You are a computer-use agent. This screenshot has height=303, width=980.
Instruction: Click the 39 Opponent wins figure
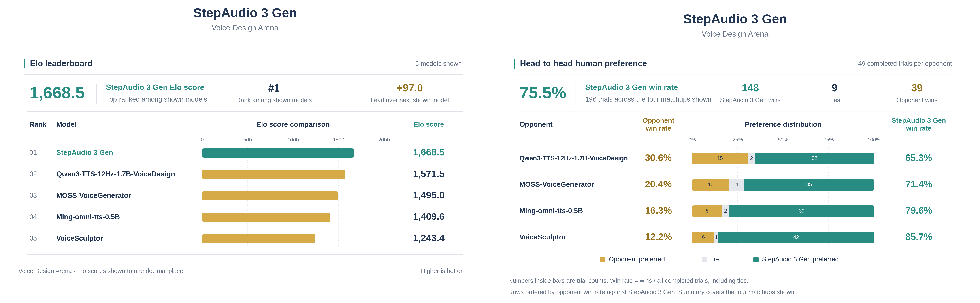[x=917, y=88]
